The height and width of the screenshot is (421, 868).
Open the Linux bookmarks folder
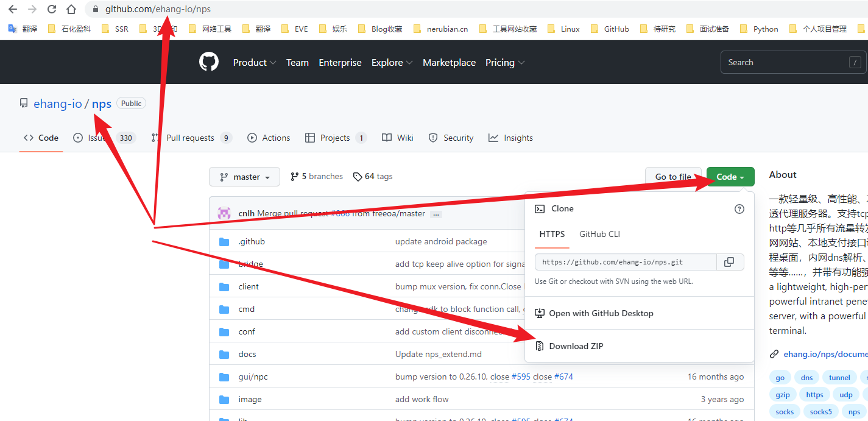(x=564, y=29)
